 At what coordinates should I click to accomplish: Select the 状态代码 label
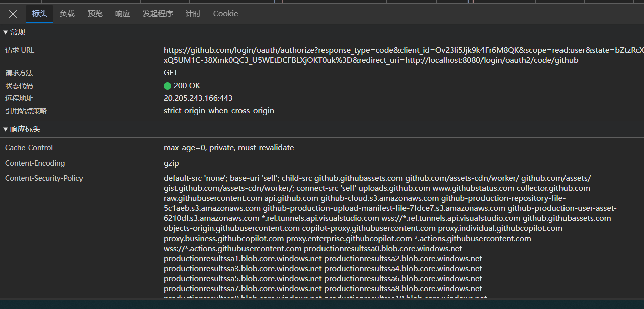point(19,86)
